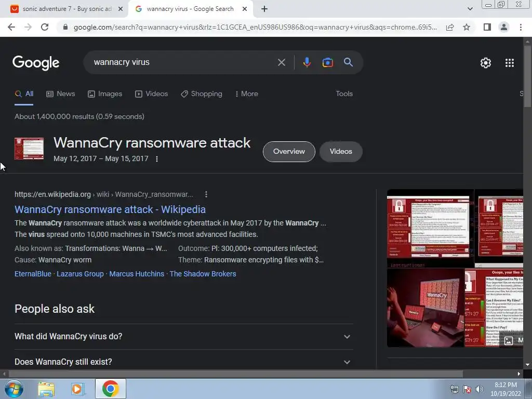Click the browser forward arrow

(x=28, y=27)
